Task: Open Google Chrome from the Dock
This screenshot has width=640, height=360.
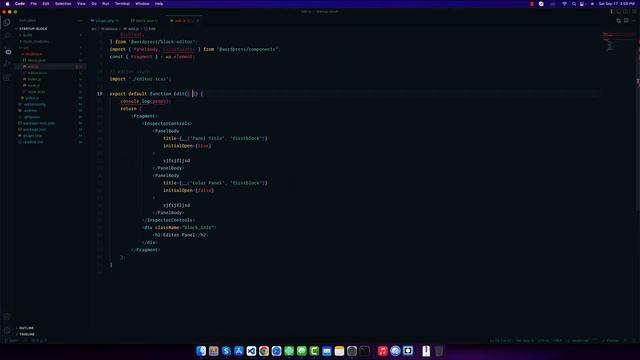Action: [264, 351]
